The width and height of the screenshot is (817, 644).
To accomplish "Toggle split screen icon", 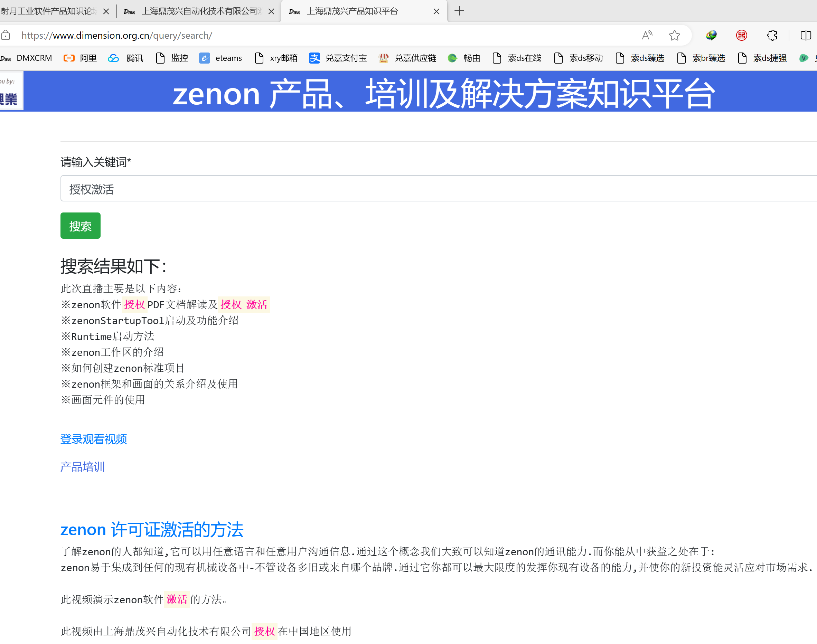I will point(806,36).
